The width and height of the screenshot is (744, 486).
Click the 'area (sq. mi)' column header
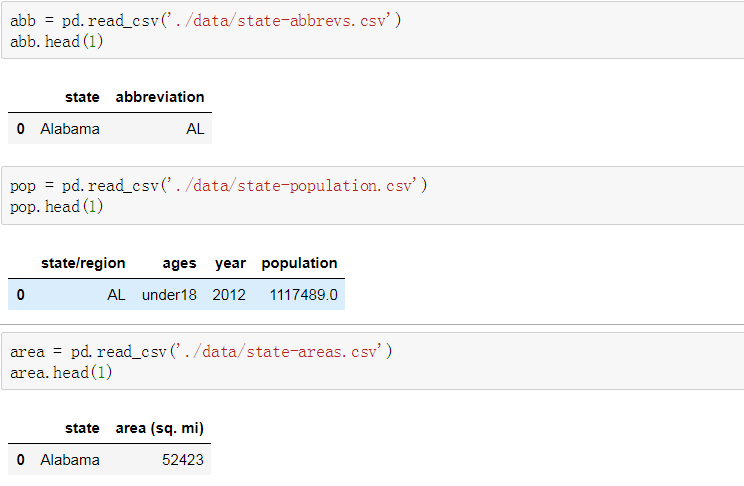[160, 428]
